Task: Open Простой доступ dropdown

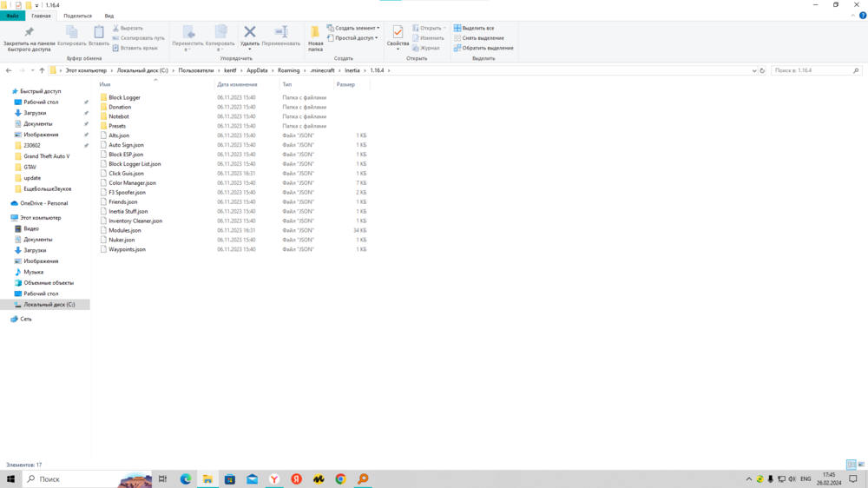Action: (x=352, y=37)
